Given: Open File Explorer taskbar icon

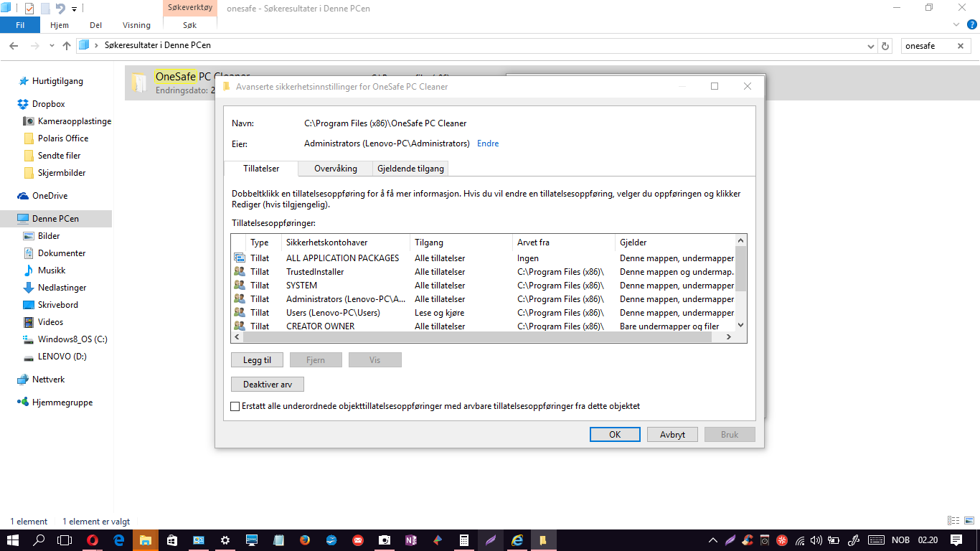Looking at the screenshot, I should click(x=146, y=540).
